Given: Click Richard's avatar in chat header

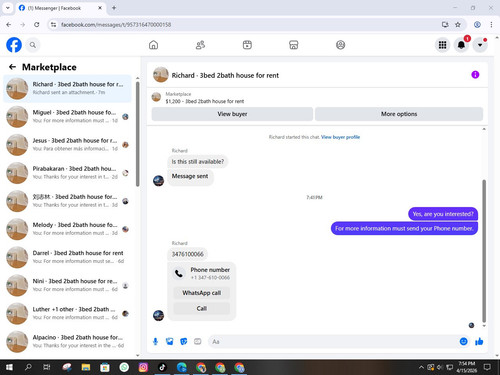Looking at the screenshot, I should (161, 75).
